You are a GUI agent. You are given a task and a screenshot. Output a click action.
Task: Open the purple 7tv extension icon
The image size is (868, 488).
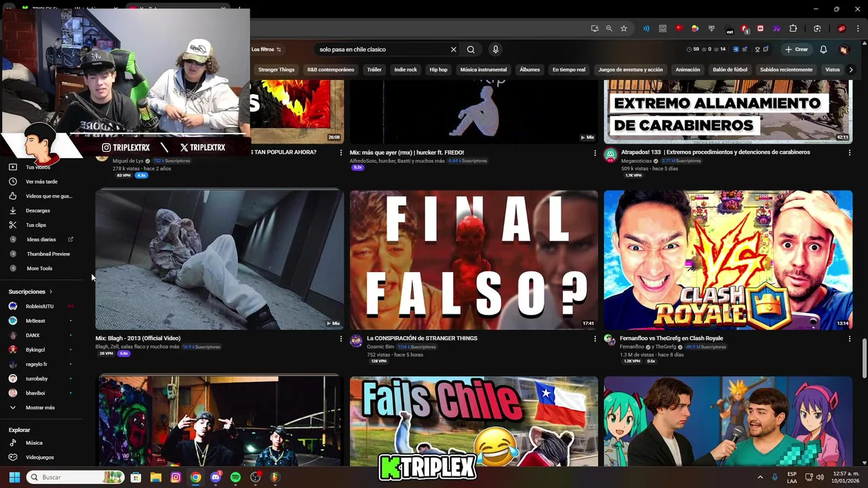pos(776,28)
